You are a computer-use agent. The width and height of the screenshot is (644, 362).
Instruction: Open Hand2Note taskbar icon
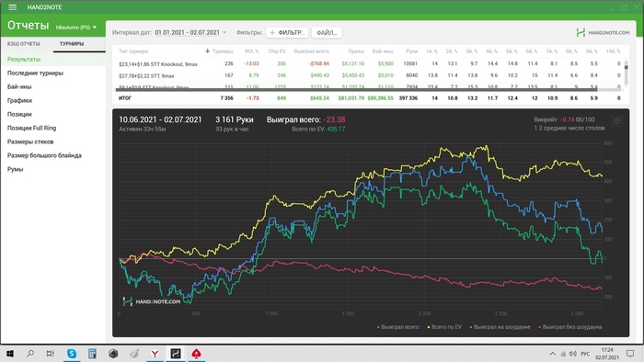pos(176,354)
